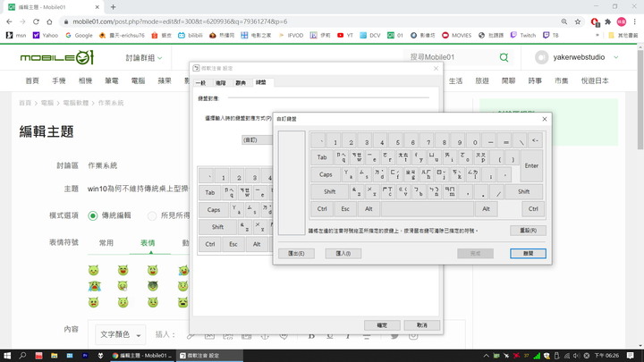Screen dimensions: 644x362
Task: Click 取消 in the Microsoft Bopomofo settings window
Action: point(422,325)
